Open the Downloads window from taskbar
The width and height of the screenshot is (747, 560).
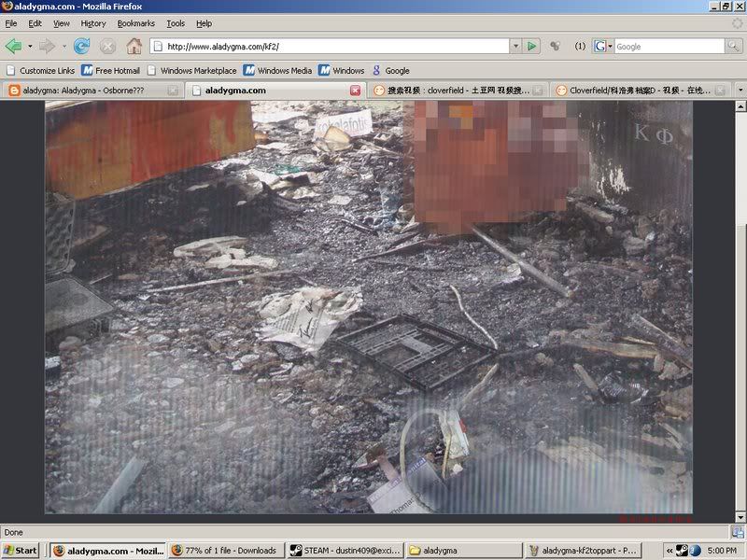224,551
